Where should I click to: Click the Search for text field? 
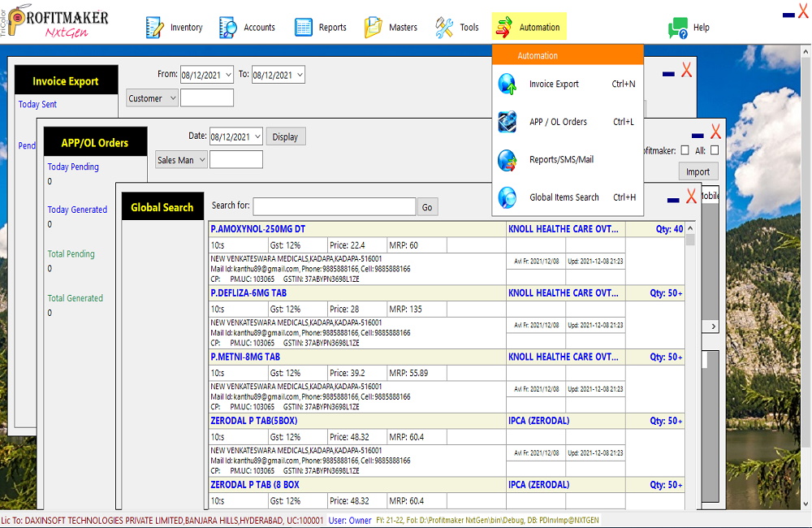tap(334, 207)
